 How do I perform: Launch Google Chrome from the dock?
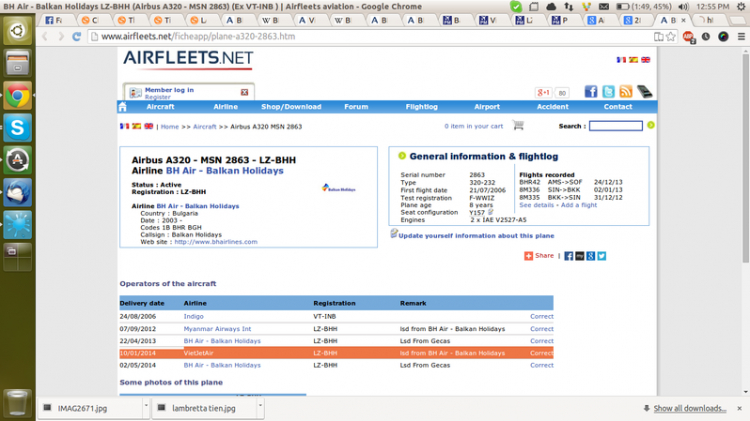click(17, 95)
